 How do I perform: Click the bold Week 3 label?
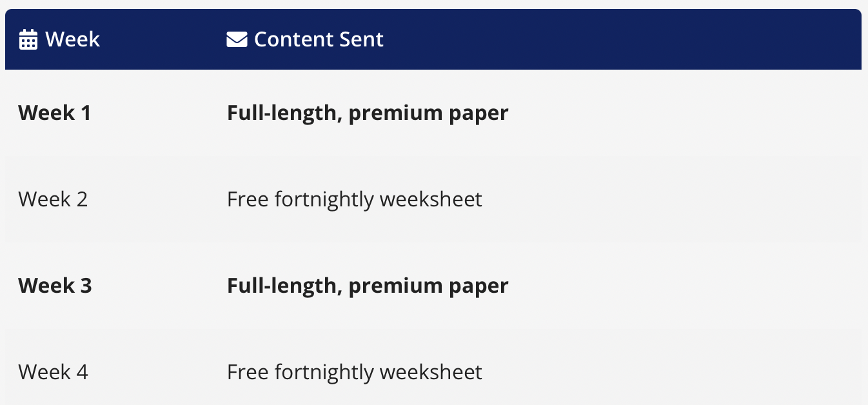55,286
